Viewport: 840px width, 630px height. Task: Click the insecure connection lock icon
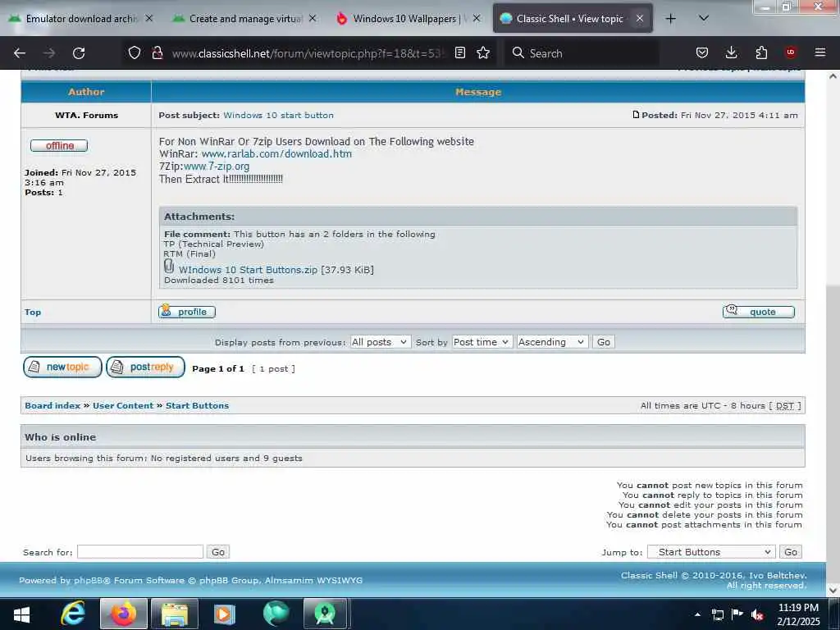click(157, 52)
